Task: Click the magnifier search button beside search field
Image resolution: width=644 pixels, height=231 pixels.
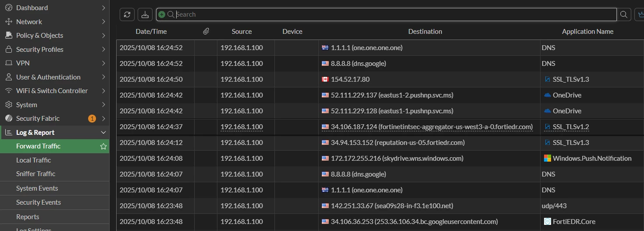Action: pyautogui.click(x=623, y=14)
